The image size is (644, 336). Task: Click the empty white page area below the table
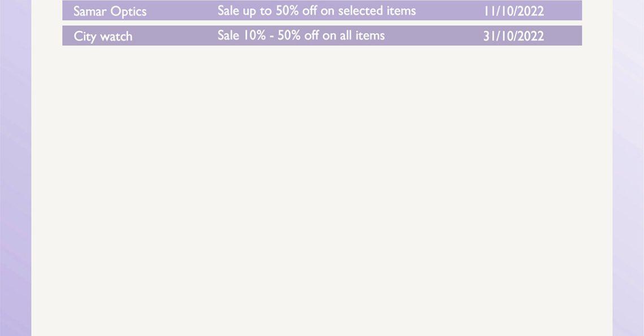(x=322, y=189)
